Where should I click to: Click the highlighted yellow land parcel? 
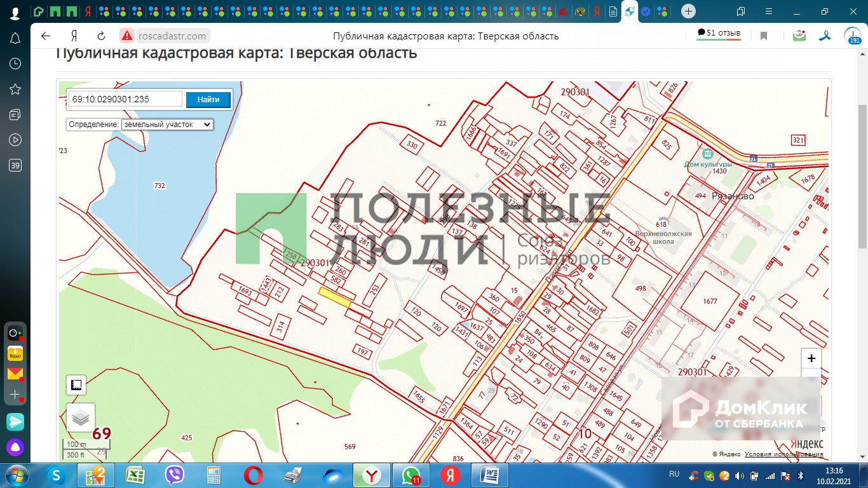[334, 297]
